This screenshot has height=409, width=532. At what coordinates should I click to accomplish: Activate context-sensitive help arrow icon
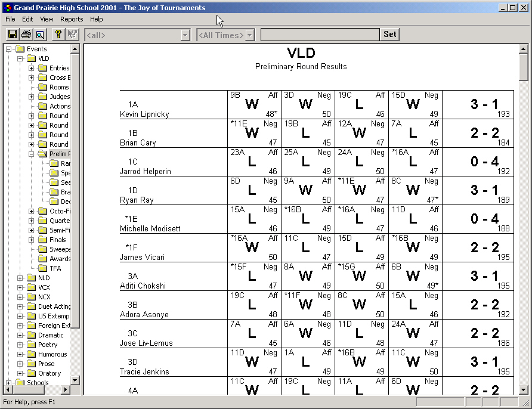tap(72, 34)
